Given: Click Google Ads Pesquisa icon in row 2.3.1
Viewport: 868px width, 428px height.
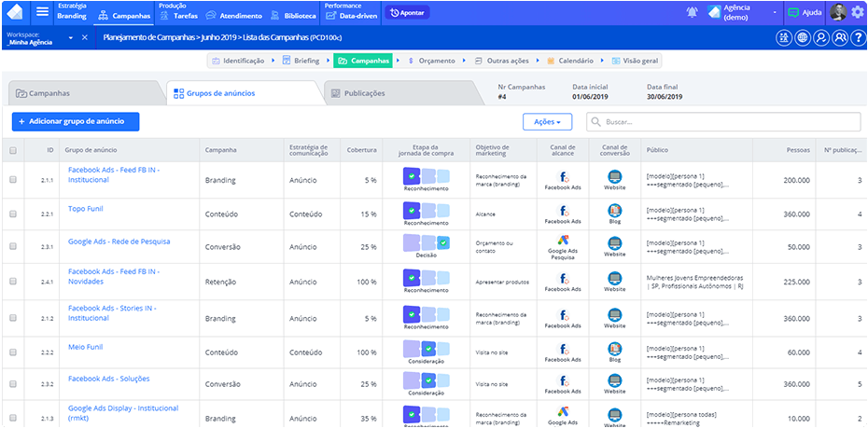Looking at the screenshot, I should [x=563, y=241].
